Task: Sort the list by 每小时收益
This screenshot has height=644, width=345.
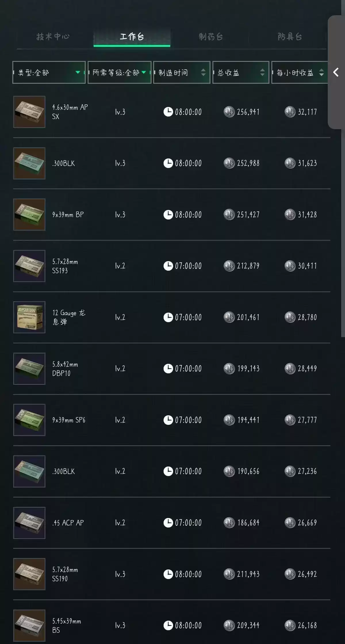Action: pos(300,72)
